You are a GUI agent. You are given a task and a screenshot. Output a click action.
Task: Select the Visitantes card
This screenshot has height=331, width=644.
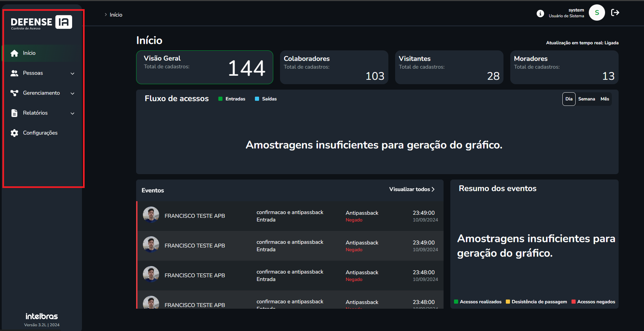(449, 67)
